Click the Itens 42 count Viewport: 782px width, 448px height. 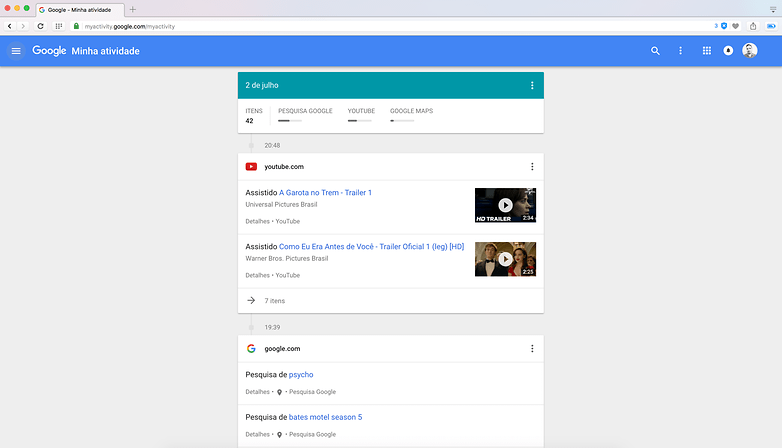click(253, 116)
